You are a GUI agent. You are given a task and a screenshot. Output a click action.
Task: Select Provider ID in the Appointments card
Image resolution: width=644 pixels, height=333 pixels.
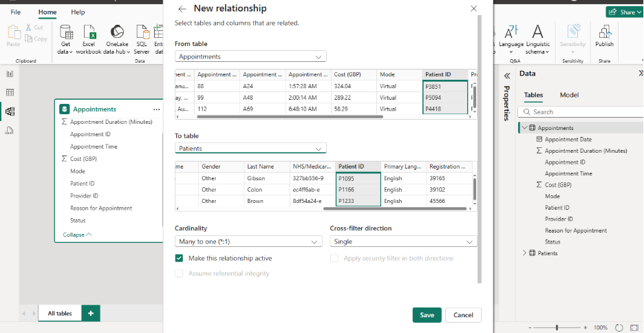point(84,196)
